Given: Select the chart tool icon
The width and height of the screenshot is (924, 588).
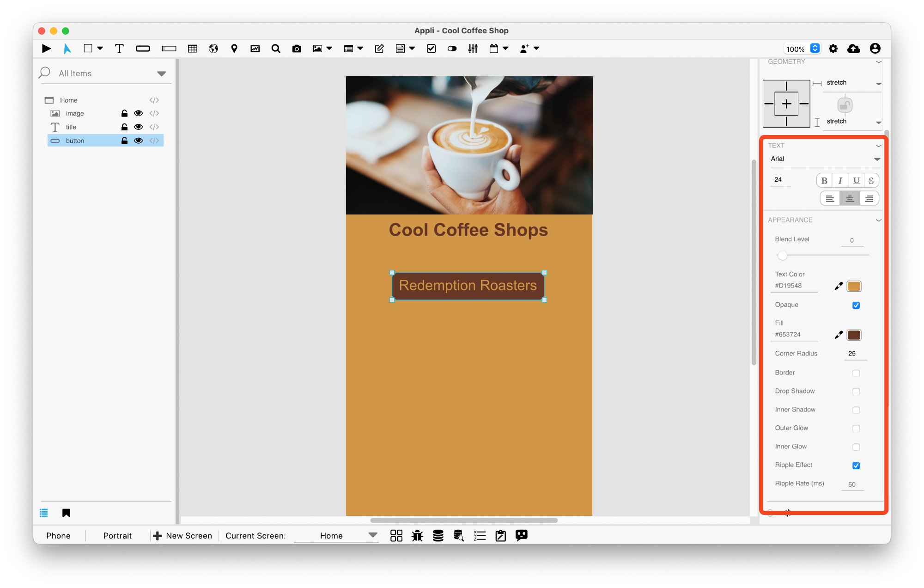Looking at the screenshot, I should coord(255,49).
